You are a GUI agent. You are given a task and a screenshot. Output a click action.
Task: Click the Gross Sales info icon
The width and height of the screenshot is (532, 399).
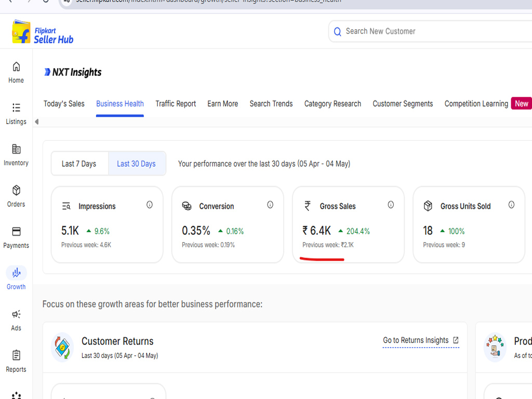391,205
